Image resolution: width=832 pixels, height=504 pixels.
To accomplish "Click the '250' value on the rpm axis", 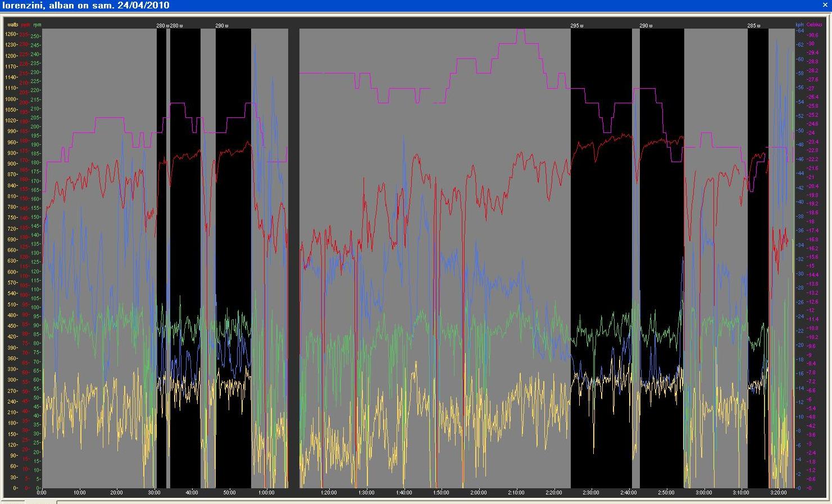I will [36, 36].
